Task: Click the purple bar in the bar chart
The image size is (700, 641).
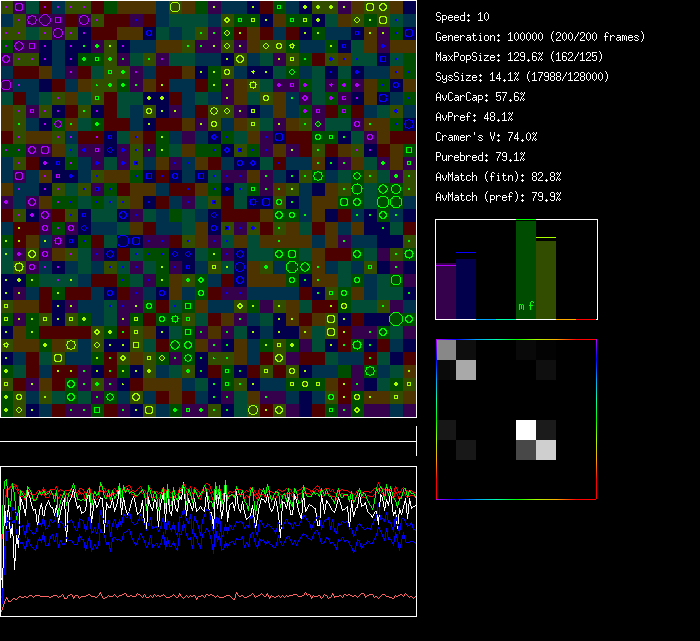Action: point(446,291)
